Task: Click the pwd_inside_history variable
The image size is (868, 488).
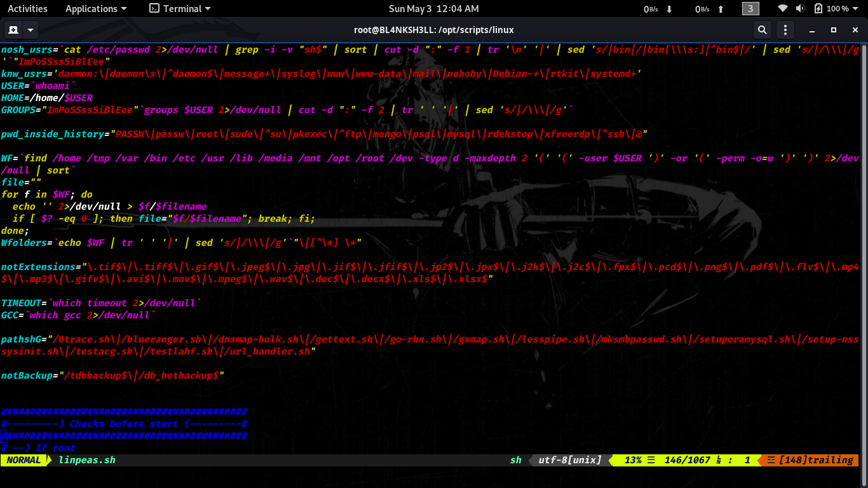Action: point(53,133)
